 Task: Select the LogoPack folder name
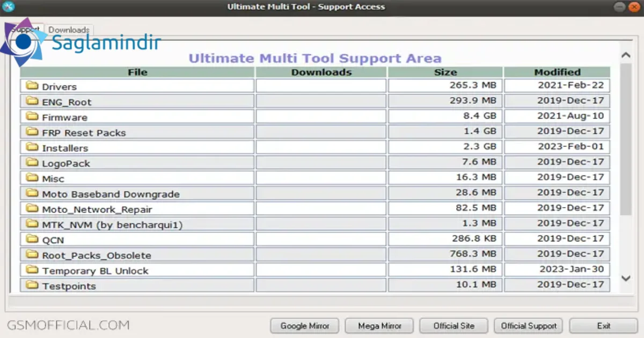(x=66, y=163)
